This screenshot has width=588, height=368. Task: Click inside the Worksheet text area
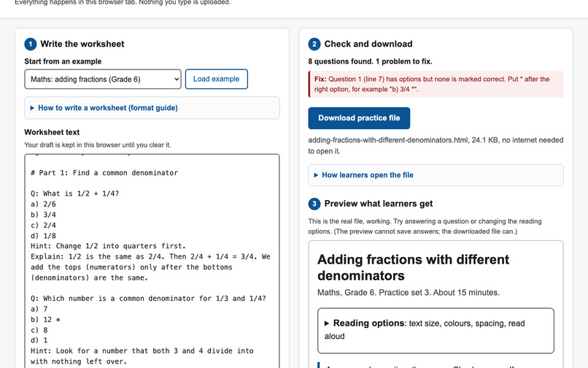tap(152, 261)
